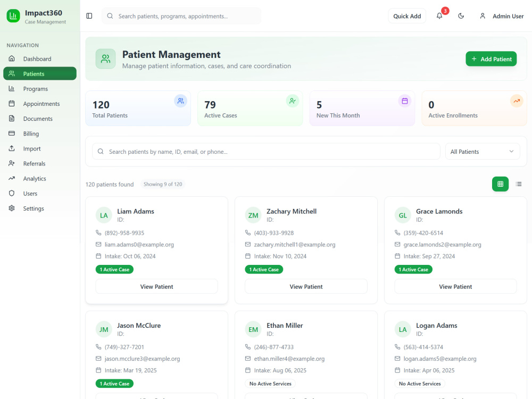This screenshot has width=532, height=399.
Task: Click the Referrals user-plus icon
Action: coord(12,163)
